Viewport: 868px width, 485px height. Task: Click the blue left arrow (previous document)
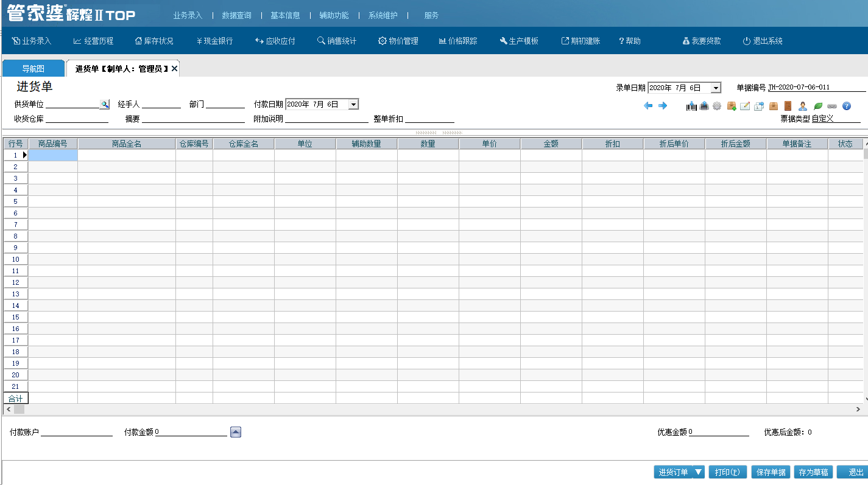(648, 106)
